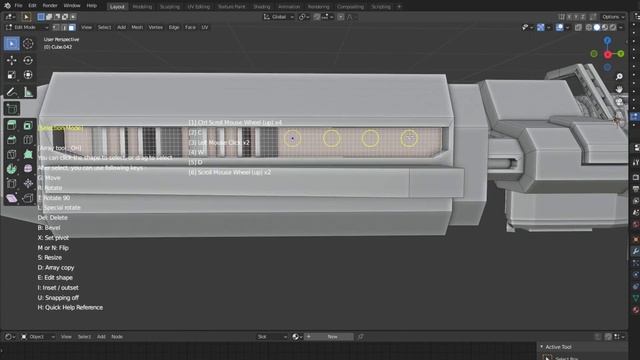
Task: Select the Poly Build tool
Action: pos(28,154)
